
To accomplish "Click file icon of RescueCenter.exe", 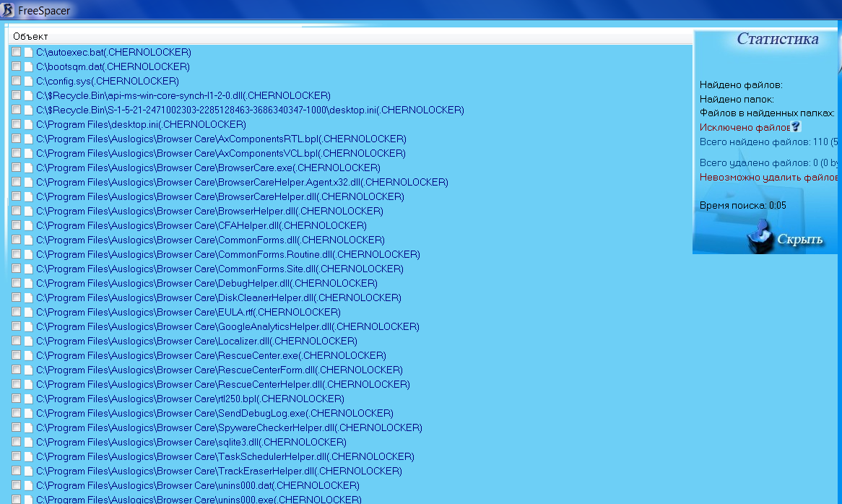I will pyautogui.click(x=28, y=356).
